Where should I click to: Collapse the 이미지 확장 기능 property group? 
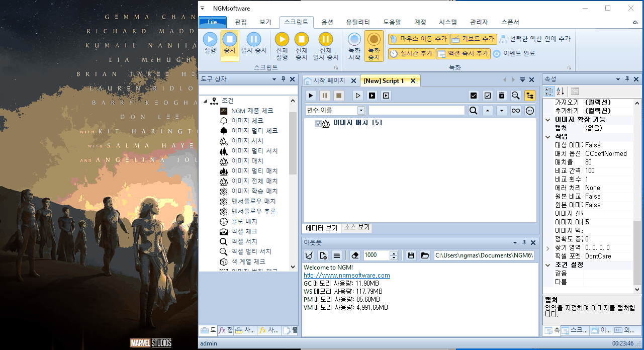coord(548,120)
